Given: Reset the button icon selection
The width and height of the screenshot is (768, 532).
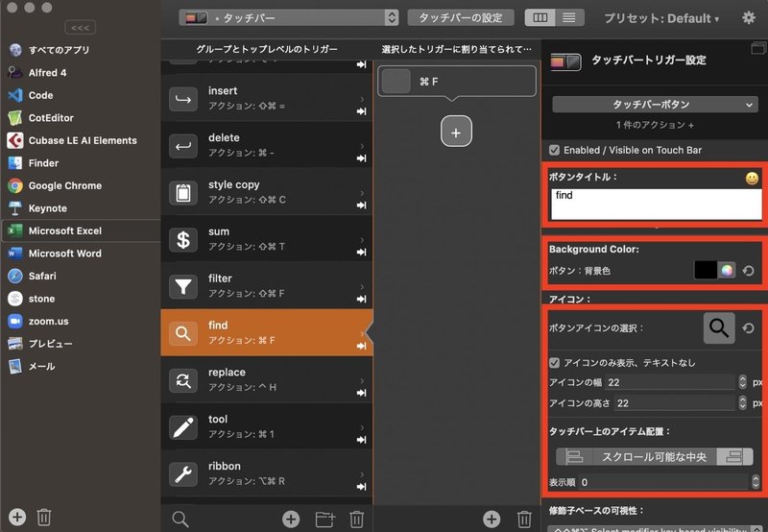Looking at the screenshot, I should (x=749, y=327).
